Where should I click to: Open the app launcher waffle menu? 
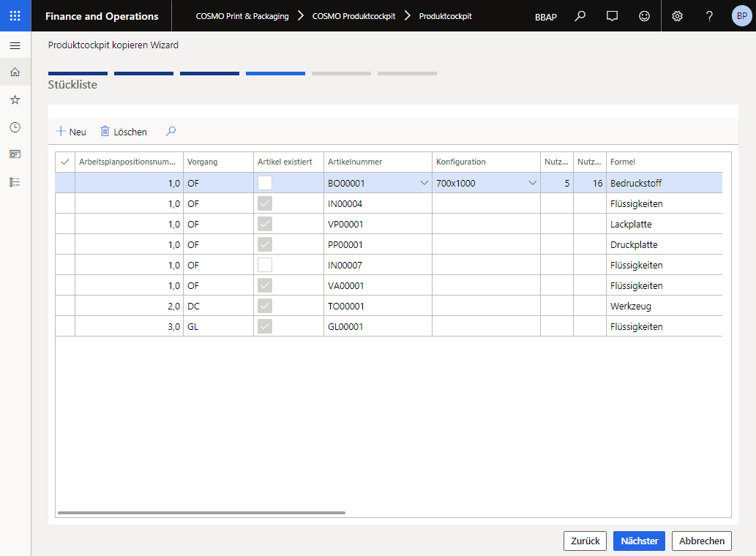15,15
